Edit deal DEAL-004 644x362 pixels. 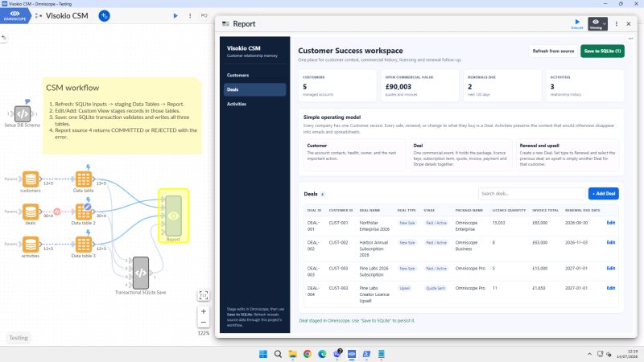click(611, 288)
